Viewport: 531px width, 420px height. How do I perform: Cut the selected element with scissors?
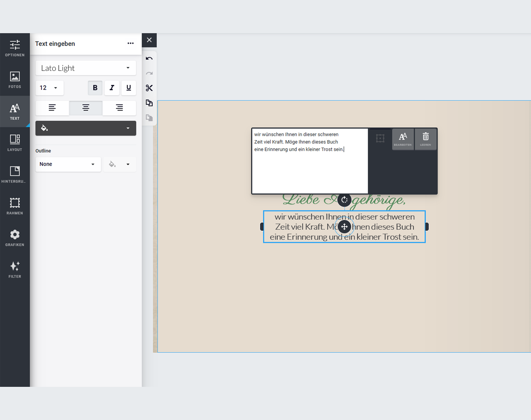point(149,88)
